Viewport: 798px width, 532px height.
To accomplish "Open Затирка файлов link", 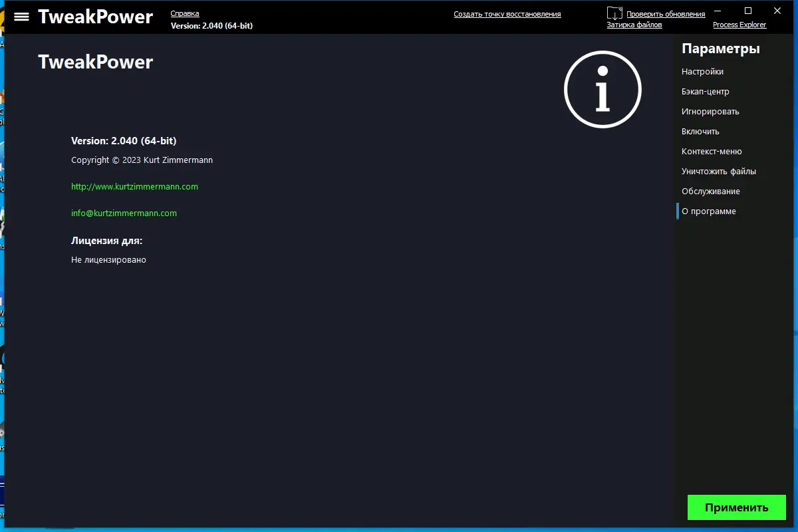I will 634,25.
